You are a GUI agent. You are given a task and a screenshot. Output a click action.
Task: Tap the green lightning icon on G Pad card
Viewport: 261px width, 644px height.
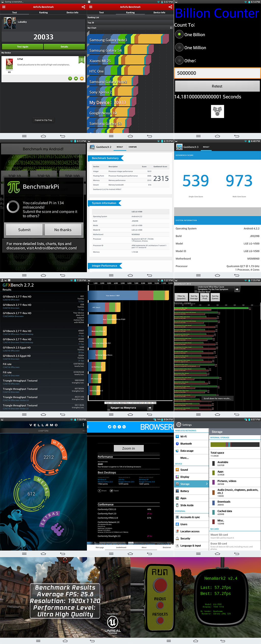tap(70, 79)
